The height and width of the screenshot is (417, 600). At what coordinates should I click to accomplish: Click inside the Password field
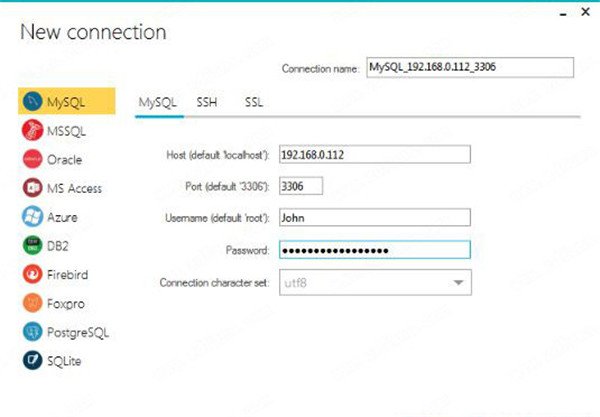[x=373, y=250]
